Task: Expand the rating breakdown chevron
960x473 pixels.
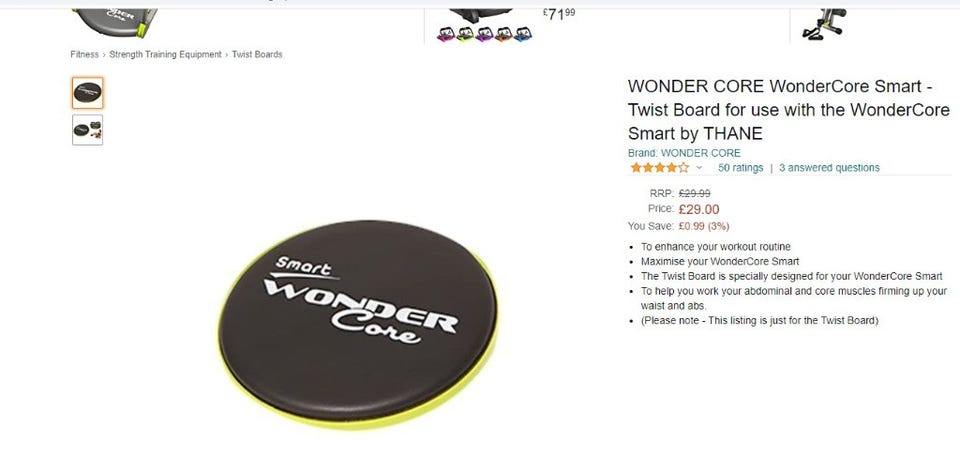Action: (699, 168)
